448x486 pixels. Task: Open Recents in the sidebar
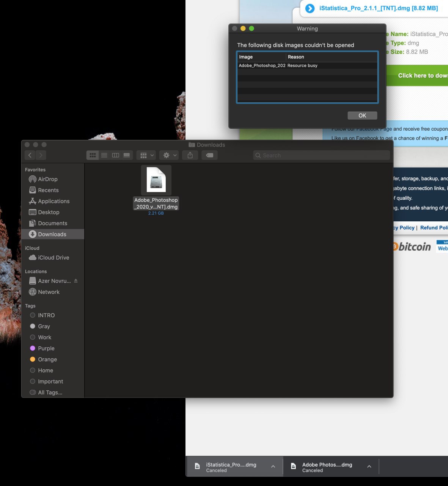click(x=53, y=190)
